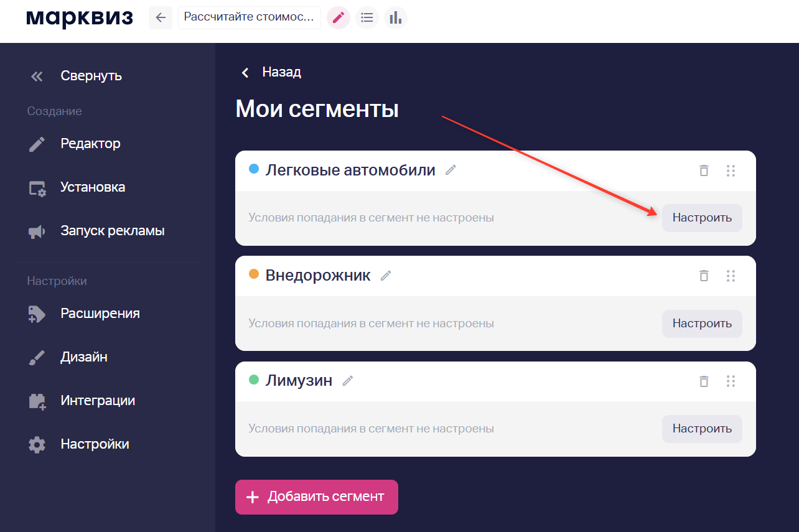
Task: Rename Легковые автомобили via pencil icon
Action: (x=451, y=169)
